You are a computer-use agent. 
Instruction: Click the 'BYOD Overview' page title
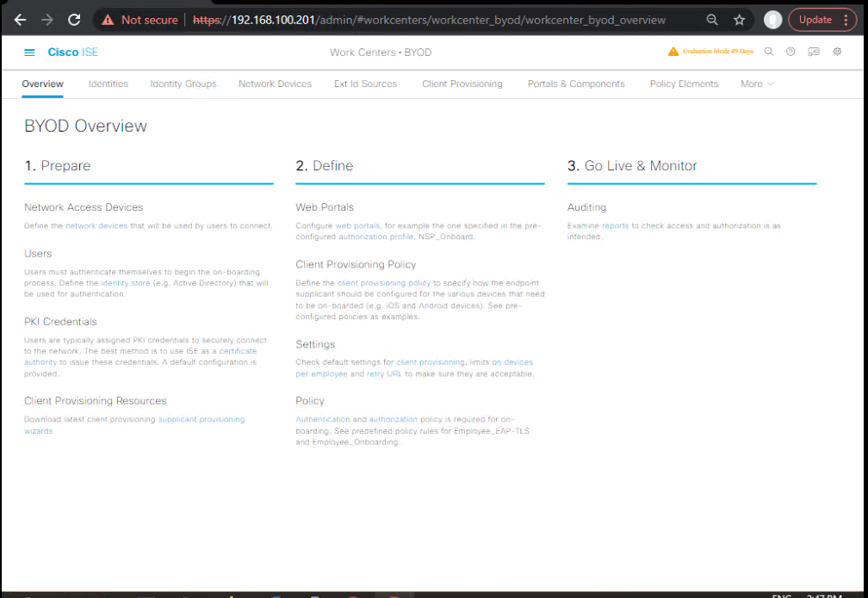click(x=86, y=126)
